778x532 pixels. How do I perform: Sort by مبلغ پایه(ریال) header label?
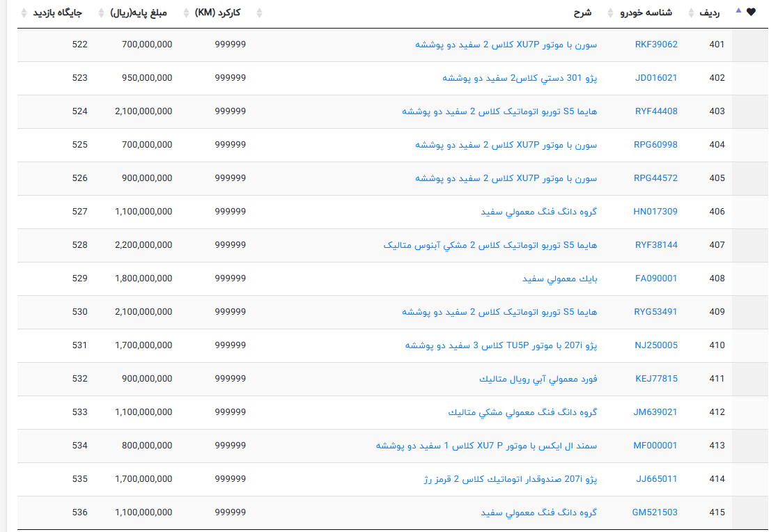[x=139, y=13]
